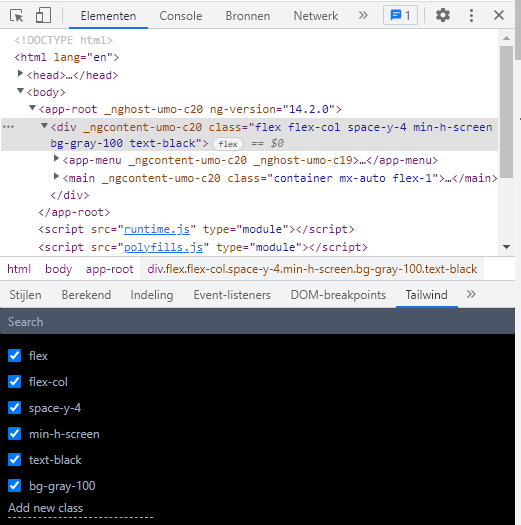
Task: Switch to the Bronnen tab
Action: (248, 16)
